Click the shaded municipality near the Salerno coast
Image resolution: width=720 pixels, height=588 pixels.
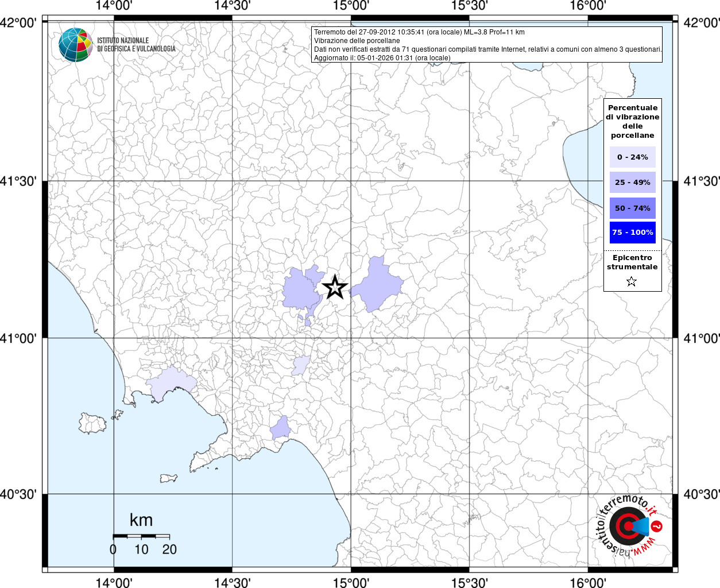(x=281, y=428)
